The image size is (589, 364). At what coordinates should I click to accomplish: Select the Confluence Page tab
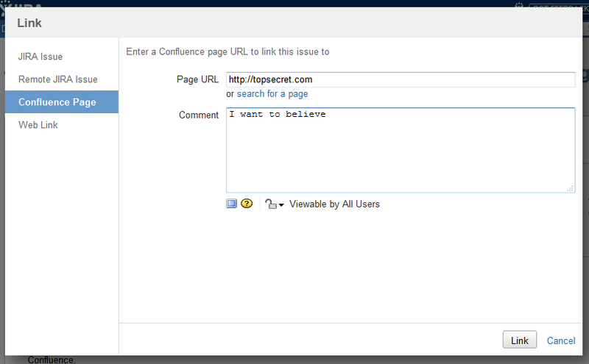tap(57, 102)
